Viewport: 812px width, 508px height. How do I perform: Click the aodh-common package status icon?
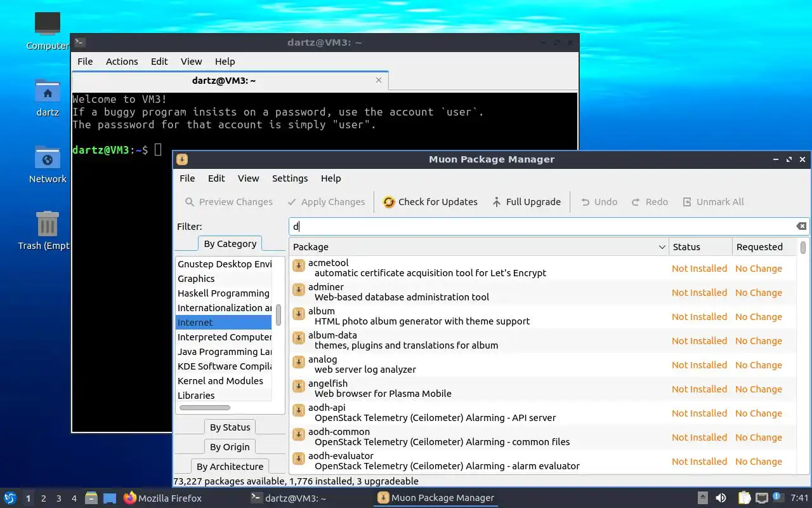pos(299,434)
